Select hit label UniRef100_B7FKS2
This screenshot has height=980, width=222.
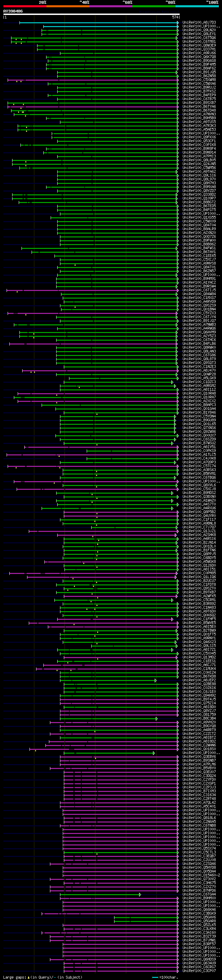(x=199, y=91)
